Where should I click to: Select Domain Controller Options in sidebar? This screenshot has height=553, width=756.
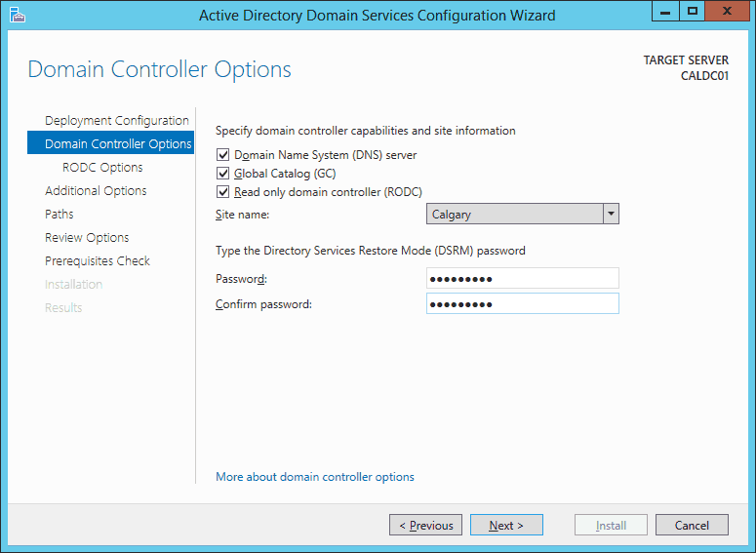coord(111,143)
